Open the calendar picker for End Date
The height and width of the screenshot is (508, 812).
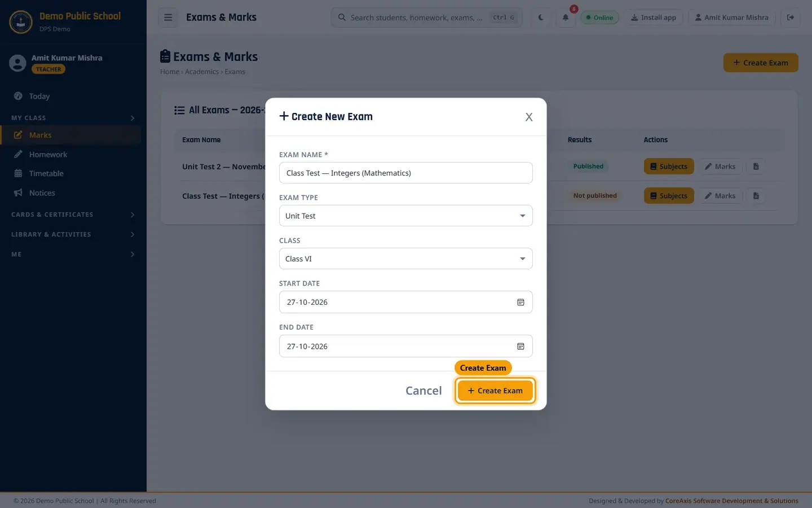[x=520, y=347]
